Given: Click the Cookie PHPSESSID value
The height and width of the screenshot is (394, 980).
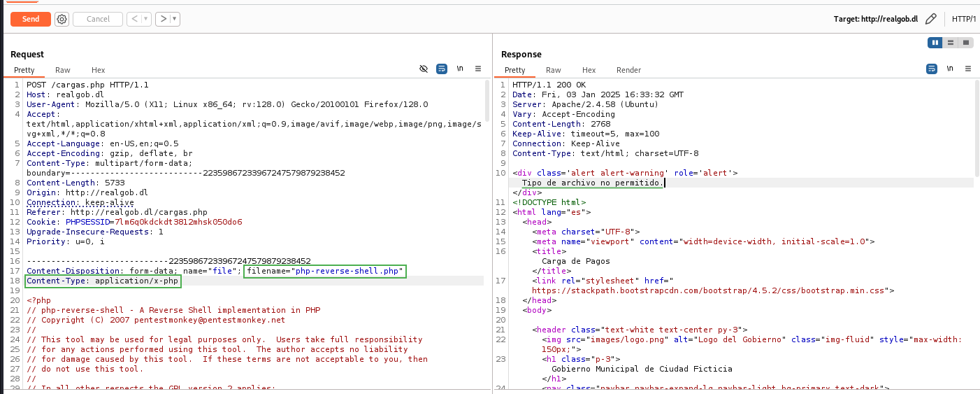Looking at the screenshot, I should [178, 222].
